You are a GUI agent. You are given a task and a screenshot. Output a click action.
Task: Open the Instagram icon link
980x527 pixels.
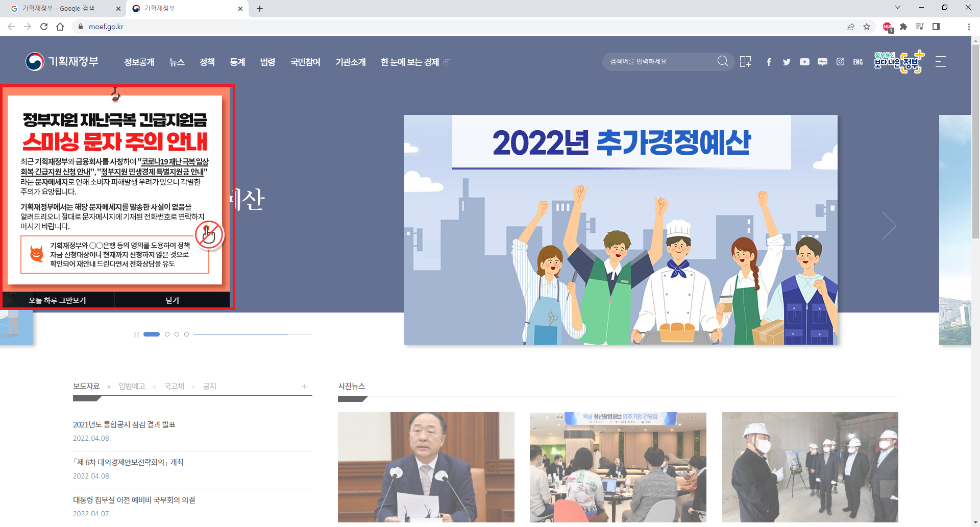840,62
